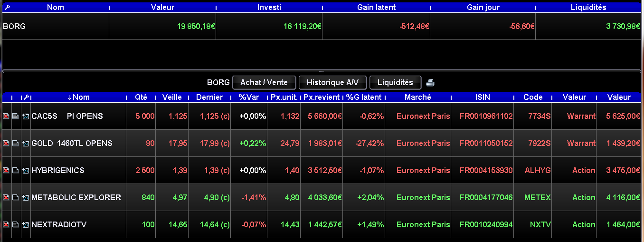Image resolution: width=644 pixels, height=242 pixels.
Task: Open the document icon for NEXTRADIOTV
Action: pyautogui.click(x=16, y=225)
